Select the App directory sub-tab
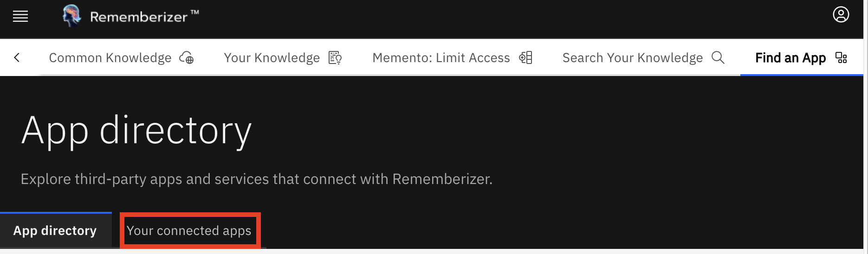 pyautogui.click(x=55, y=230)
